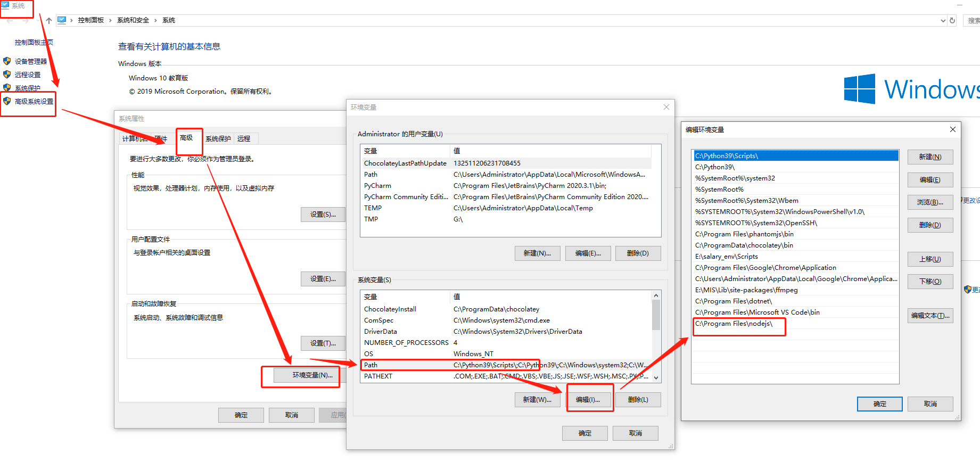Open the address bar history dropdown arrow
Image resolution: width=980 pixels, height=461 pixels.
[x=943, y=20]
